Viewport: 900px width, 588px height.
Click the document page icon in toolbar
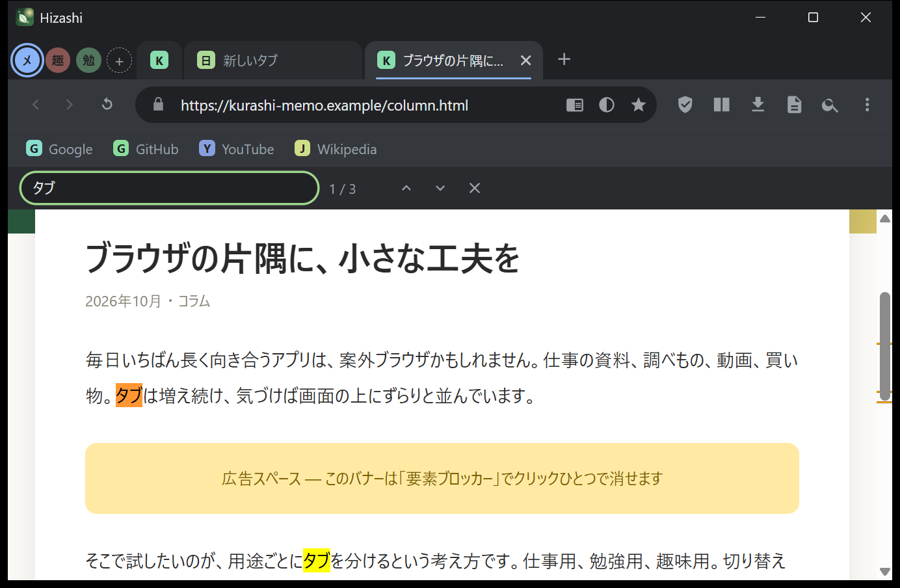pyautogui.click(x=794, y=105)
